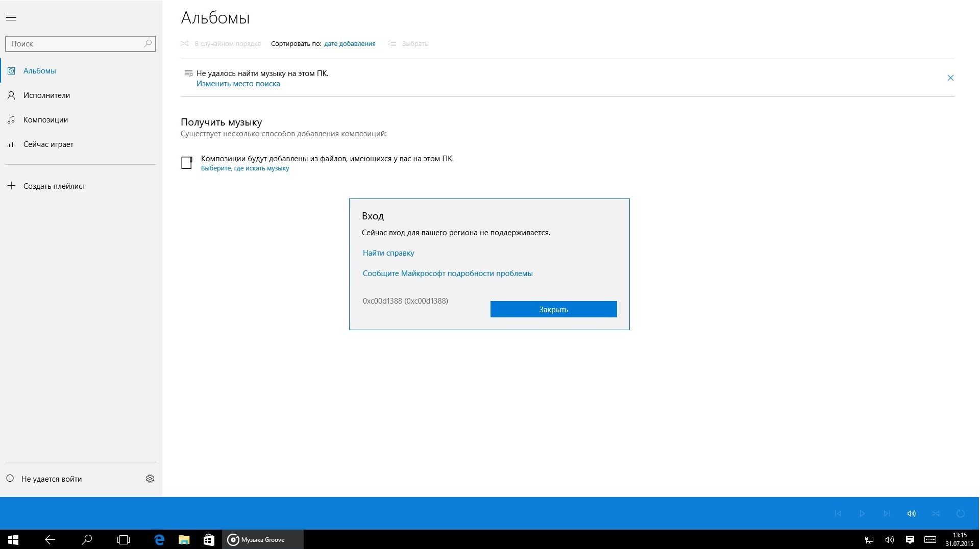This screenshot has width=980, height=549.
Task: Open taskbar search magnifier
Action: pyautogui.click(x=87, y=540)
